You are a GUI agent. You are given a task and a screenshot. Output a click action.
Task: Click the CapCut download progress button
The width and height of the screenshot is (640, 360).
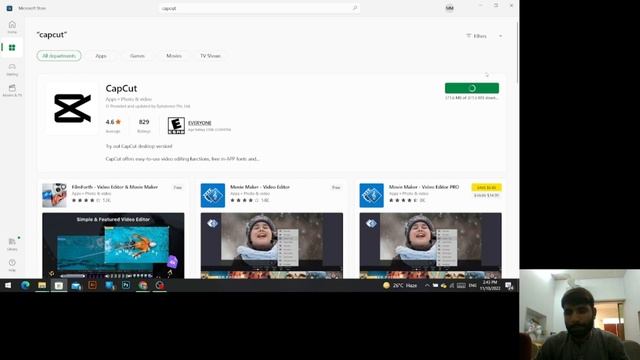(x=472, y=88)
